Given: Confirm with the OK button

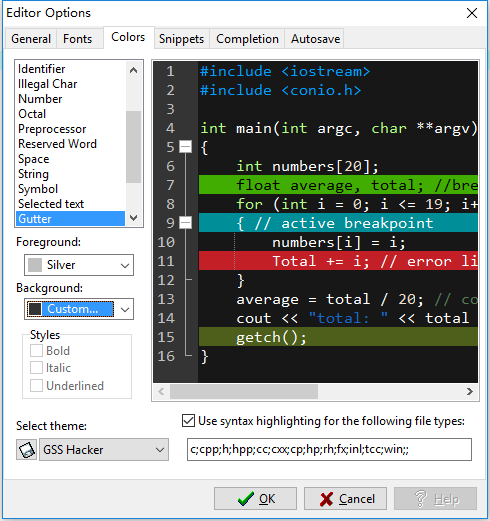Looking at the screenshot, I should pyautogui.click(x=255, y=499).
